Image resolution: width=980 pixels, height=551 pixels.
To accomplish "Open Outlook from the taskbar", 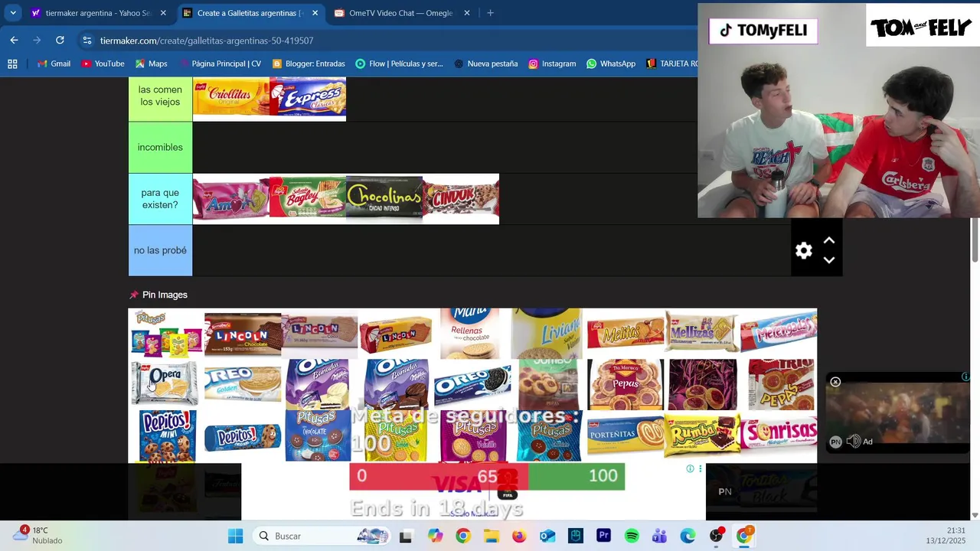I will [x=547, y=536].
